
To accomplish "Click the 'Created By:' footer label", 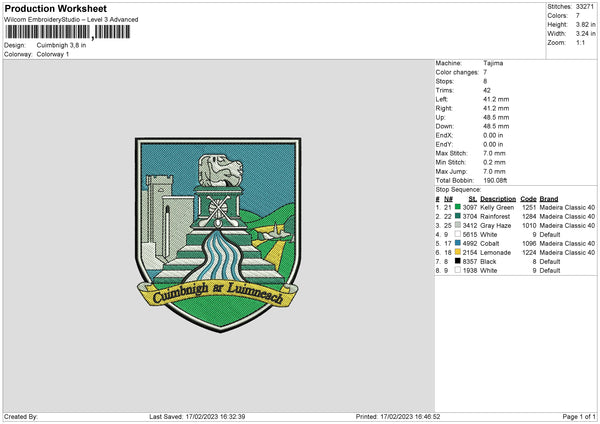I will (21, 416).
